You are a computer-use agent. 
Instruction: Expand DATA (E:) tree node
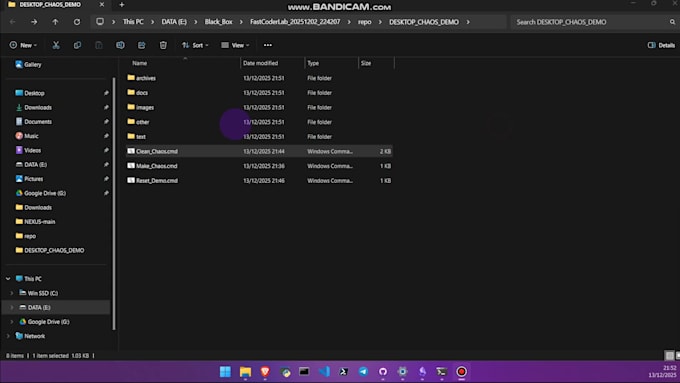(12, 308)
